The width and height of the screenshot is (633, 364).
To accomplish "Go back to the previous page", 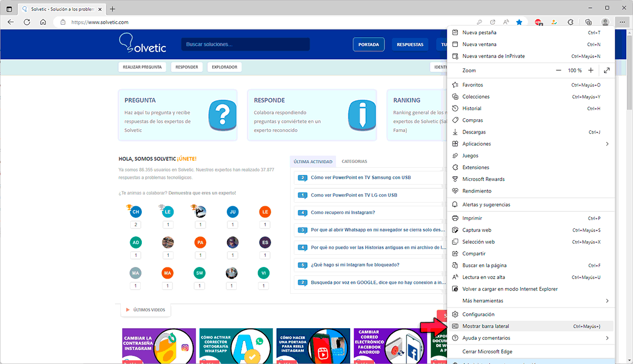I will pos(11,22).
